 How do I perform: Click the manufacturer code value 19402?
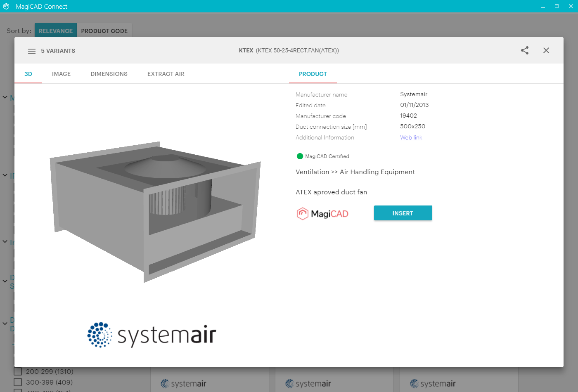point(409,116)
